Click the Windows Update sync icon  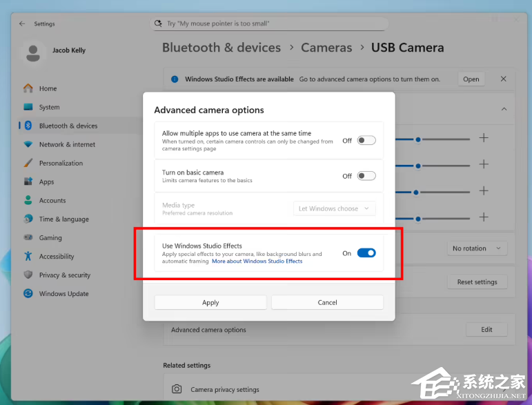point(28,293)
